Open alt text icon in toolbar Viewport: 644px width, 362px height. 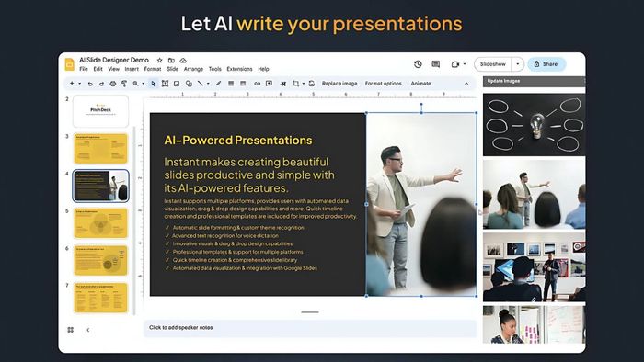[283, 84]
